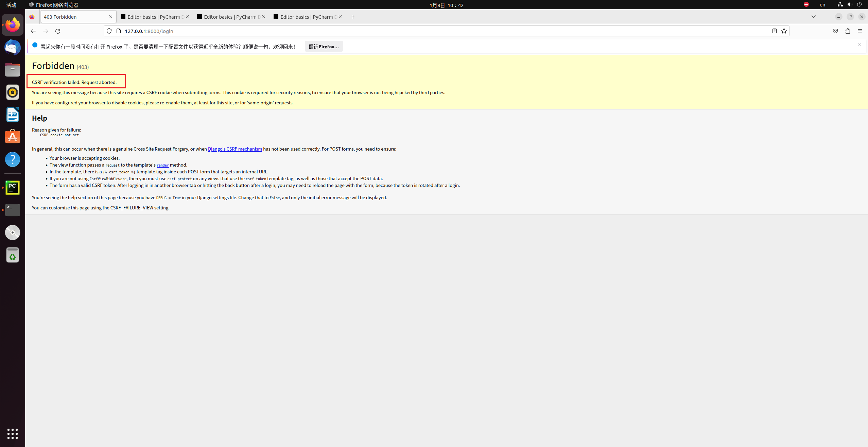Viewport: 868px width, 447px height.
Task: Open Django's CSRF mechanism link
Action: coord(235,149)
